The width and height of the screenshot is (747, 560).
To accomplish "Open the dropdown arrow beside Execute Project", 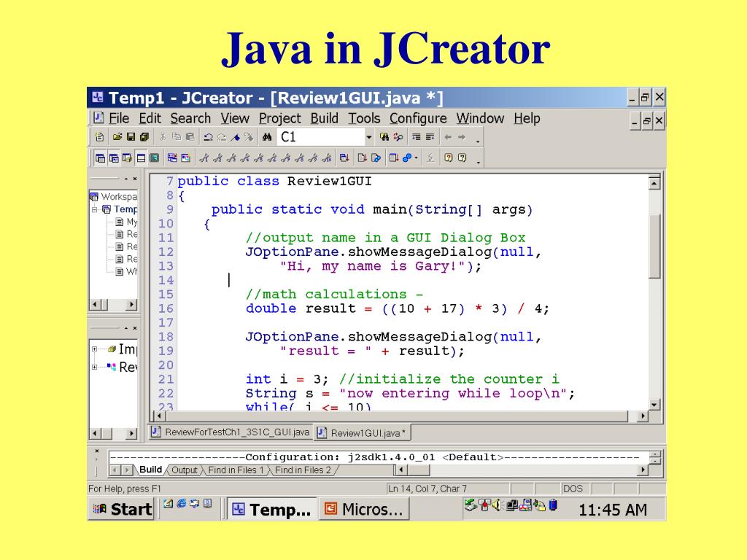I will click(x=417, y=157).
